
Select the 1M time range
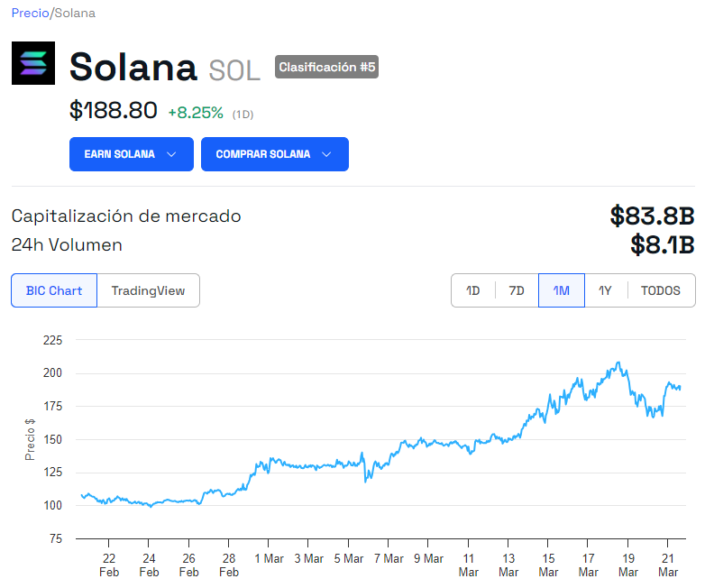pos(562,290)
